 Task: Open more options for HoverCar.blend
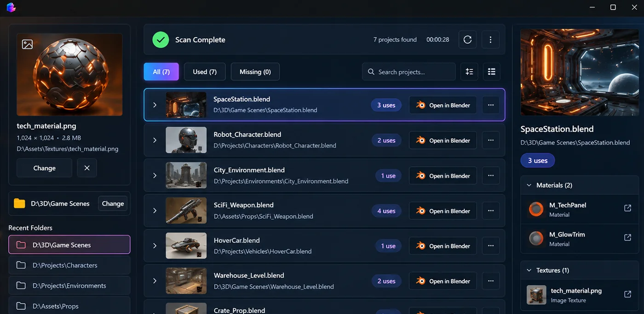click(x=491, y=246)
